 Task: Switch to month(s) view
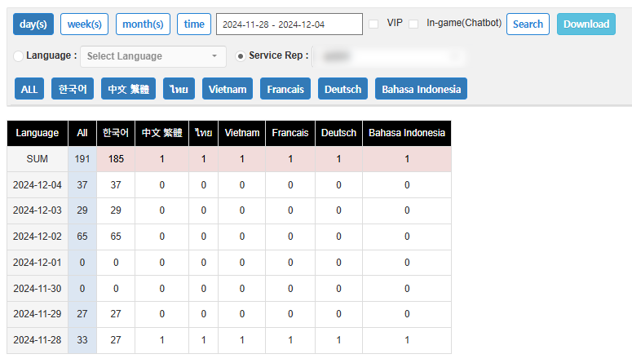143,24
